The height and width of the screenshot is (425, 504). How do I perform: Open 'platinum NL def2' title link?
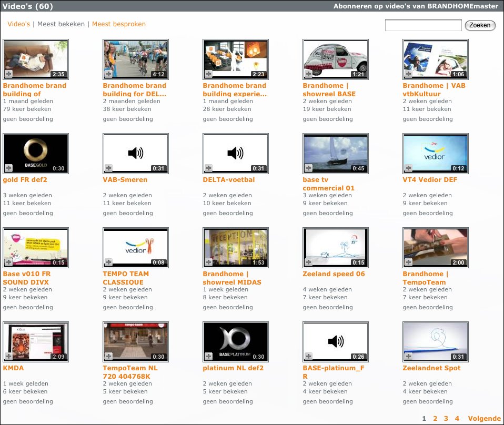pos(233,368)
